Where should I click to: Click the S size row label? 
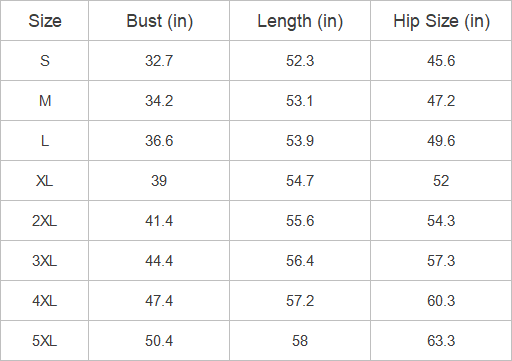(x=45, y=61)
